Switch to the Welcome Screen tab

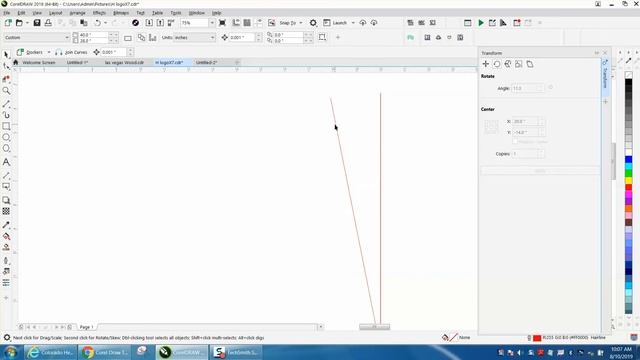(x=39, y=62)
